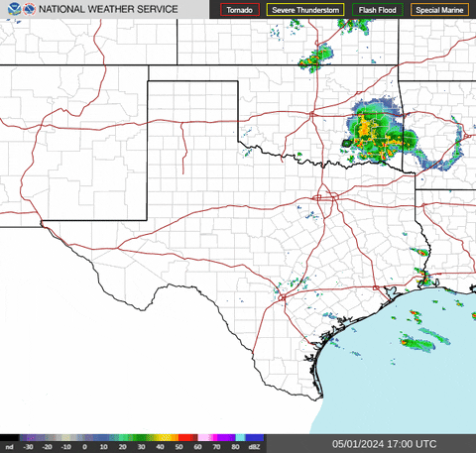Click the '50' scale label
This screenshot has width=476, height=453.
point(178,447)
